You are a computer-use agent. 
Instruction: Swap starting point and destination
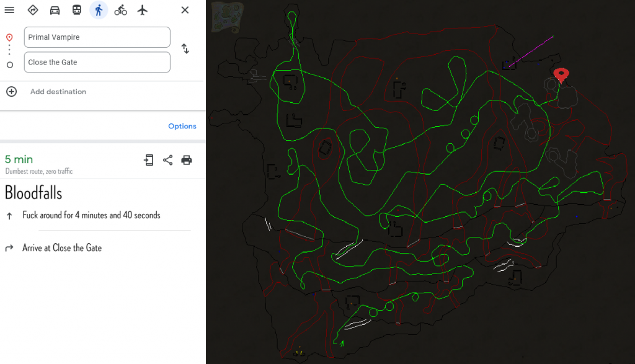pos(185,49)
